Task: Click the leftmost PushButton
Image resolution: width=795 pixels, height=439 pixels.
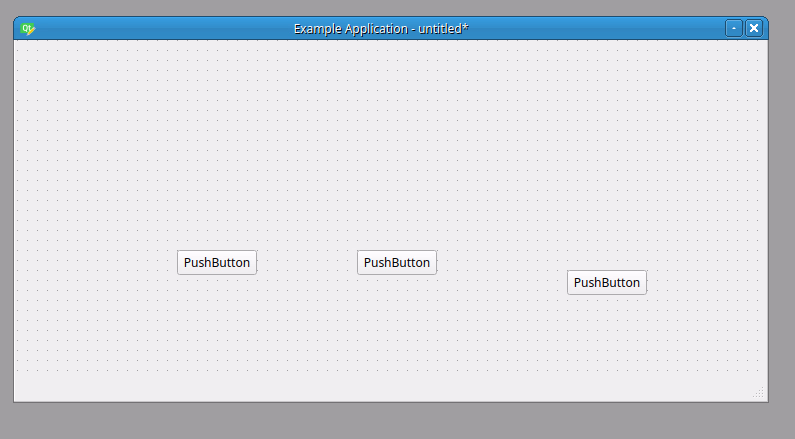Action: click(x=217, y=262)
